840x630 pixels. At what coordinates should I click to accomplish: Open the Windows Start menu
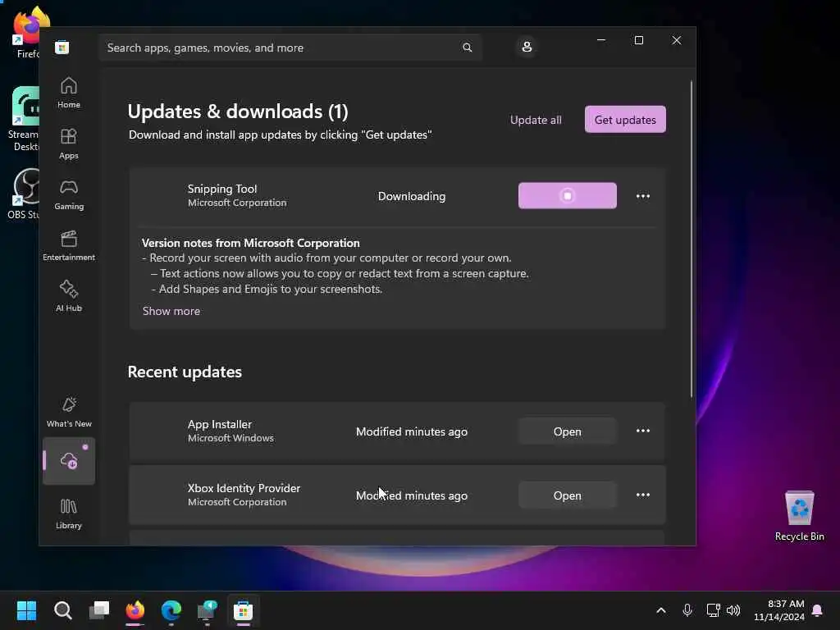pyautogui.click(x=26, y=610)
